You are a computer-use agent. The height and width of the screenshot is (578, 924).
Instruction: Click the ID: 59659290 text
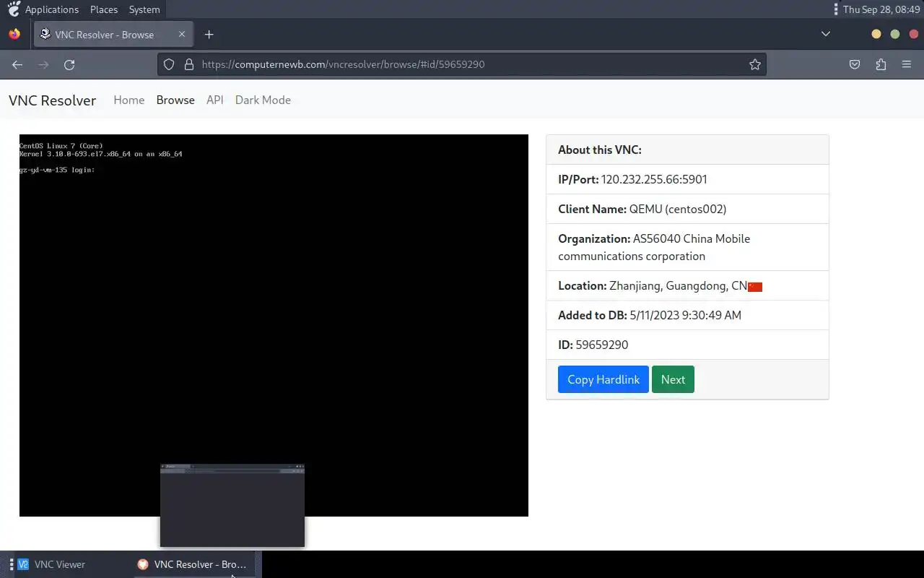pos(593,345)
